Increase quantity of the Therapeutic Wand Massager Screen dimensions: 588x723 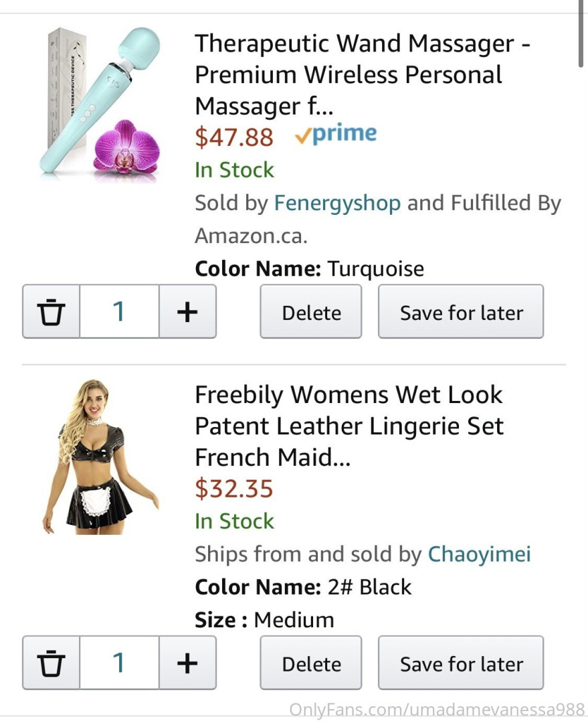click(187, 312)
